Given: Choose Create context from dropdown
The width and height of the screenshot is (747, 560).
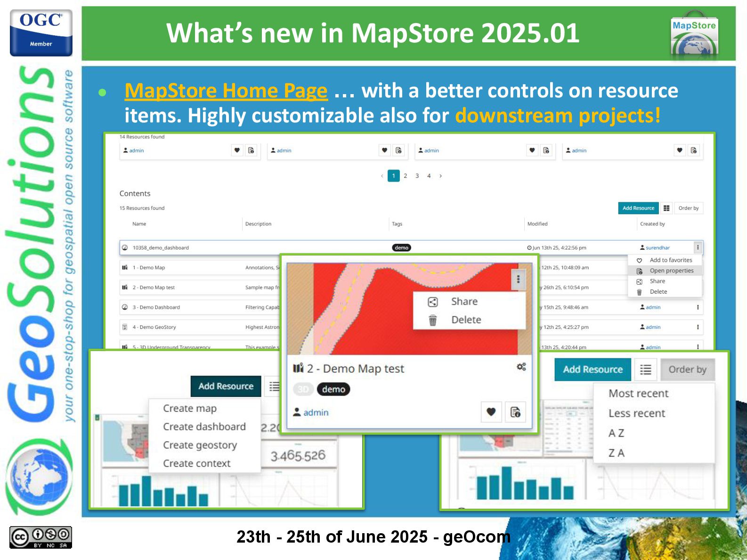Looking at the screenshot, I should click(197, 464).
